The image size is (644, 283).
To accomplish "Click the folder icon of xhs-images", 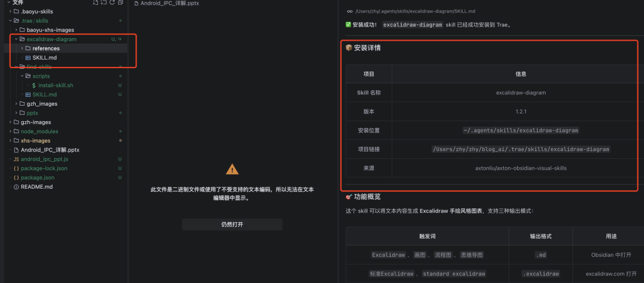I will [16, 141].
